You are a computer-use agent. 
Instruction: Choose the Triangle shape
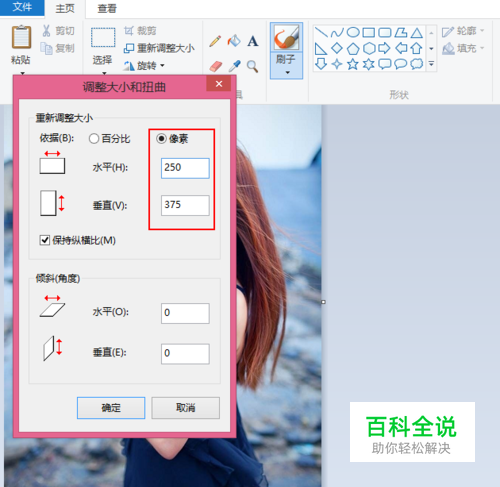point(417,32)
